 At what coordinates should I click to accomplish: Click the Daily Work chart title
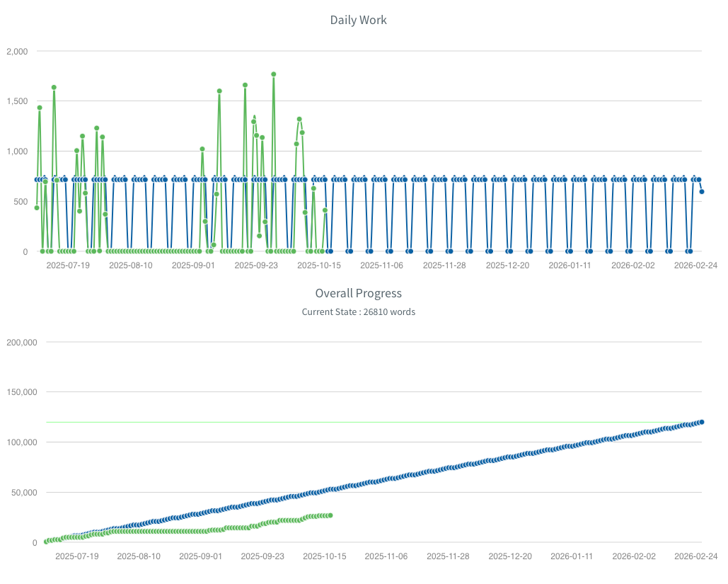pos(358,20)
